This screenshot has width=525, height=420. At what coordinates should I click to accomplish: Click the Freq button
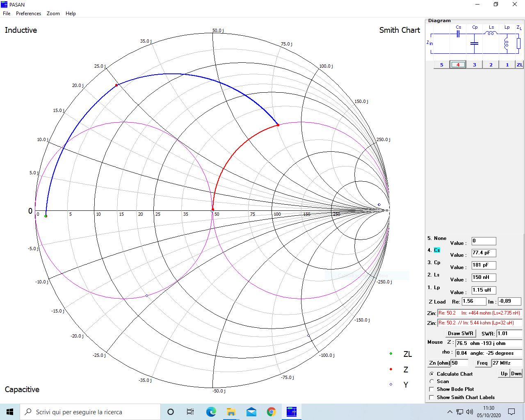482,363
